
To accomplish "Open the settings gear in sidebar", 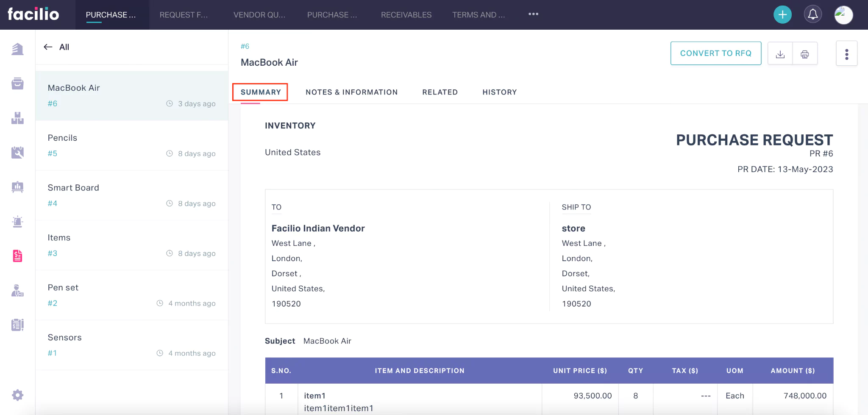I will point(17,395).
